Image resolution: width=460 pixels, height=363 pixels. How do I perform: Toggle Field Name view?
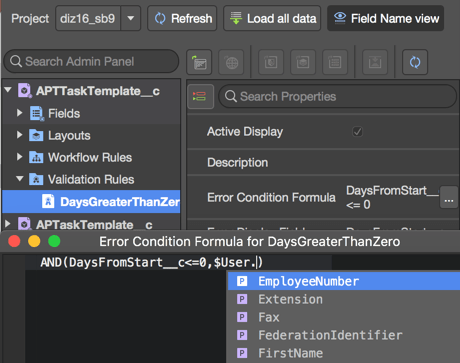coord(385,18)
